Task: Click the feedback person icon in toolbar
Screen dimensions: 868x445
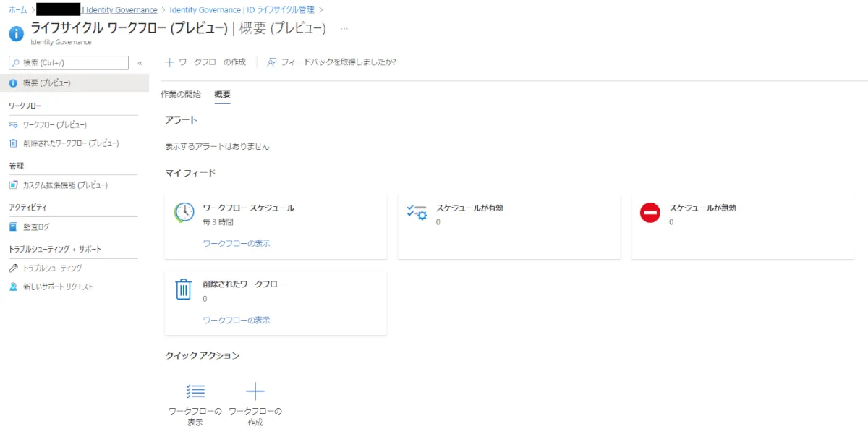Action: pyautogui.click(x=272, y=62)
